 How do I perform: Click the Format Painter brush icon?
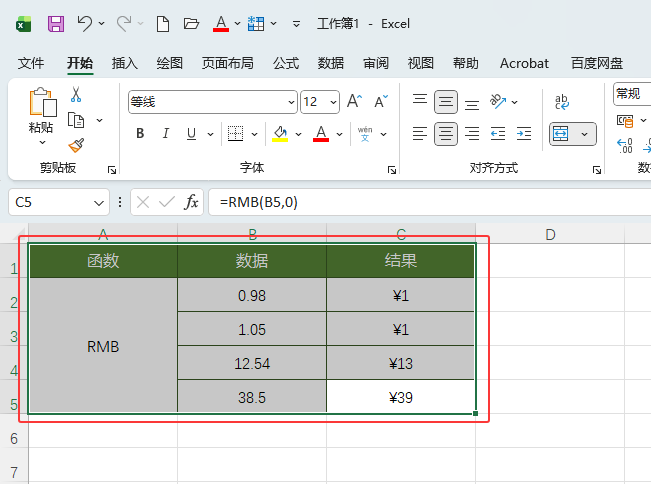click(76, 145)
